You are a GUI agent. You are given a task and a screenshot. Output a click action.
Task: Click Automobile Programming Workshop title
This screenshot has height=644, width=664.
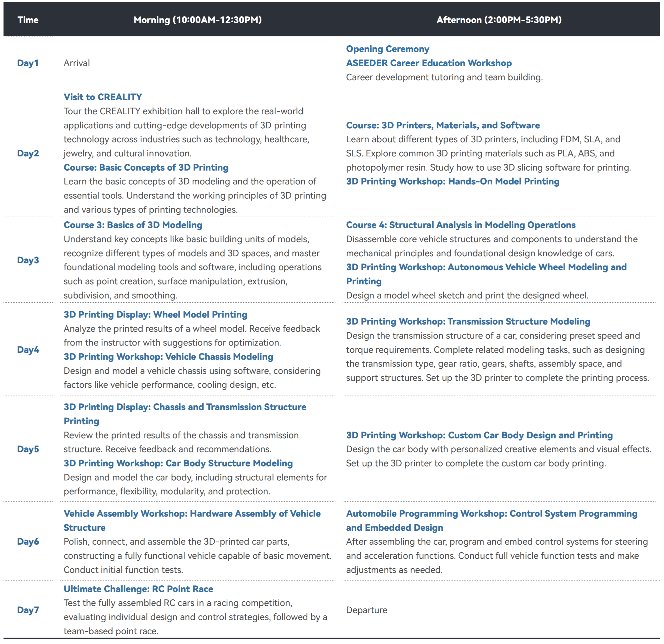(x=491, y=513)
